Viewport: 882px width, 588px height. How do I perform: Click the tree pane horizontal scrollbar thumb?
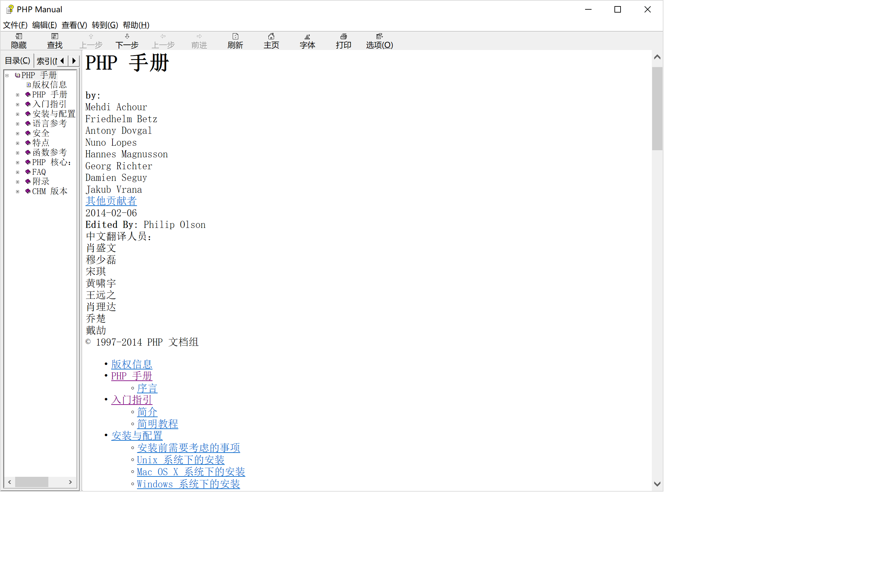pyautogui.click(x=32, y=482)
